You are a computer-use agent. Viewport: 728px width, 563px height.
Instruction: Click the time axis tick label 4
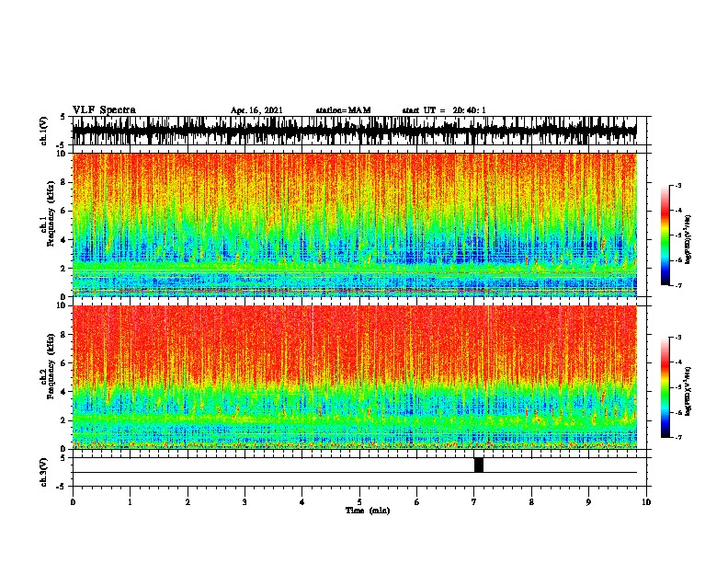[x=302, y=501]
